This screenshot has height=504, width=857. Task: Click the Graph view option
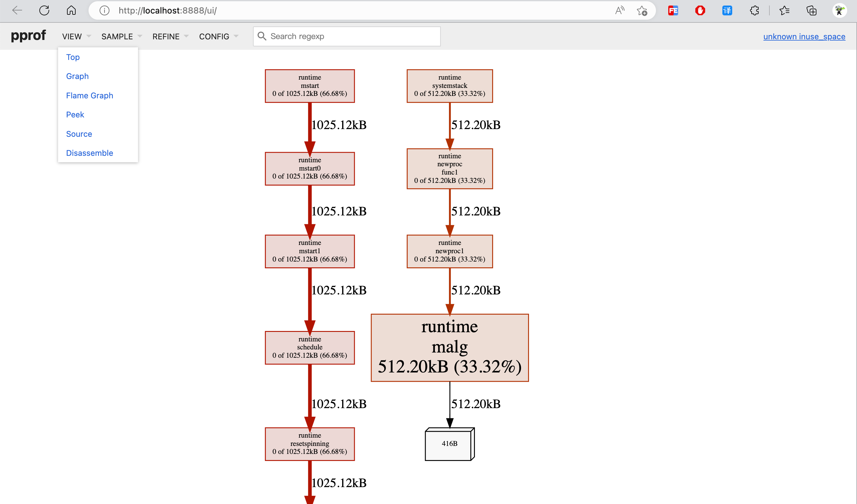click(x=77, y=76)
